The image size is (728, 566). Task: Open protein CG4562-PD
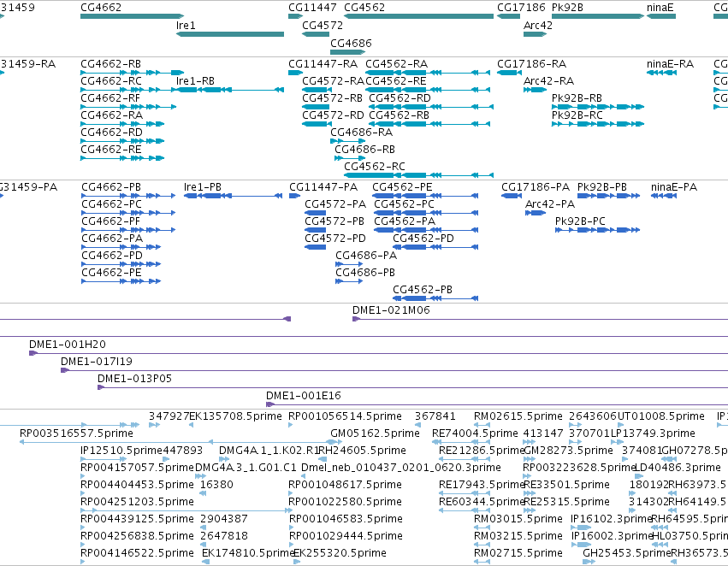point(423,239)
